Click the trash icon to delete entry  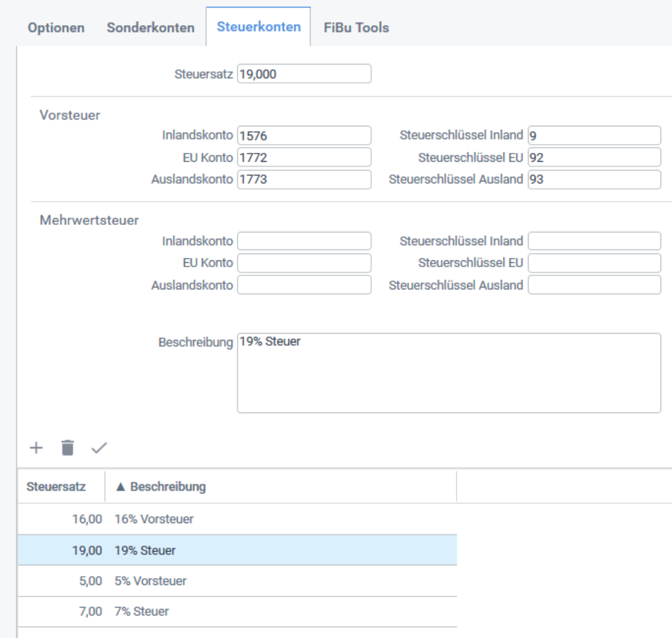[67, 448]
